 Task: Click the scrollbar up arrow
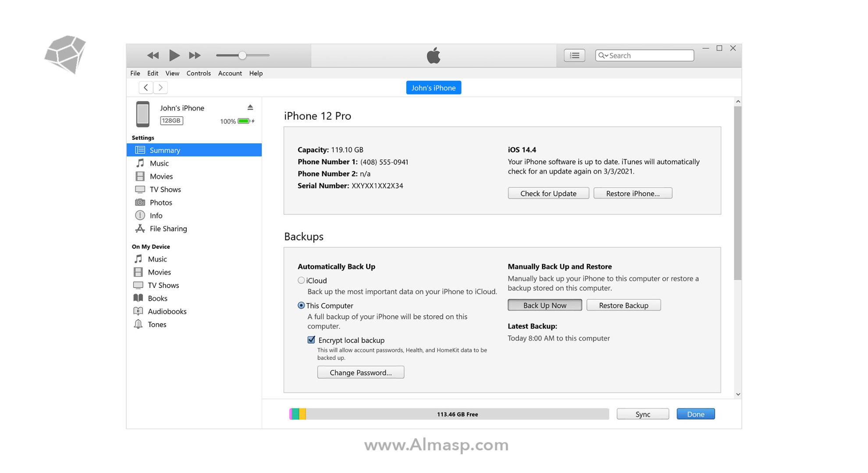[x=738, y=102]
